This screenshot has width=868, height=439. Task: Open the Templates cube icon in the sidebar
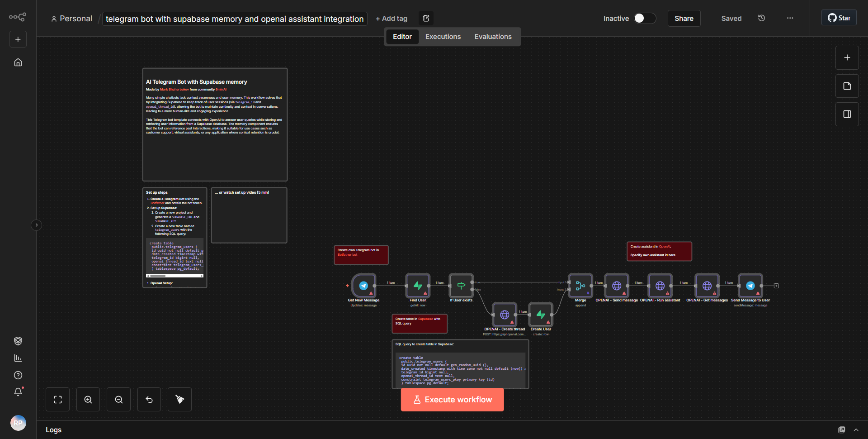[18, 341]
